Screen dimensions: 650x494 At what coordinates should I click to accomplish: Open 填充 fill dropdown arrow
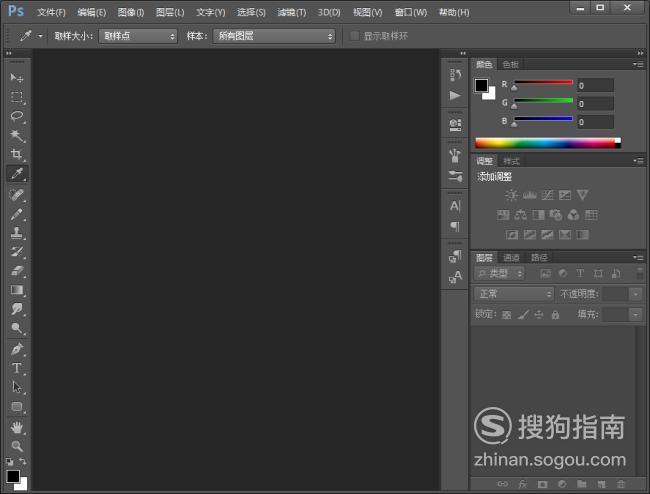[635, 315]
